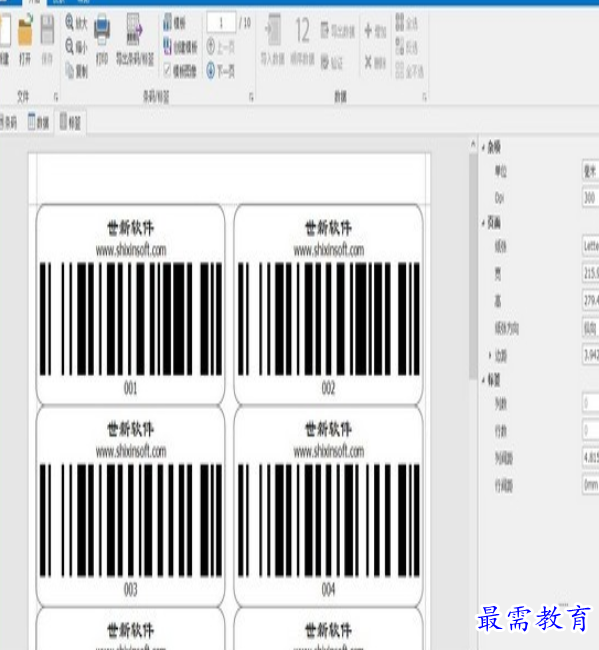Click the 行间距 row spacing field
599x650 pixels.
[x=591, y=485]
